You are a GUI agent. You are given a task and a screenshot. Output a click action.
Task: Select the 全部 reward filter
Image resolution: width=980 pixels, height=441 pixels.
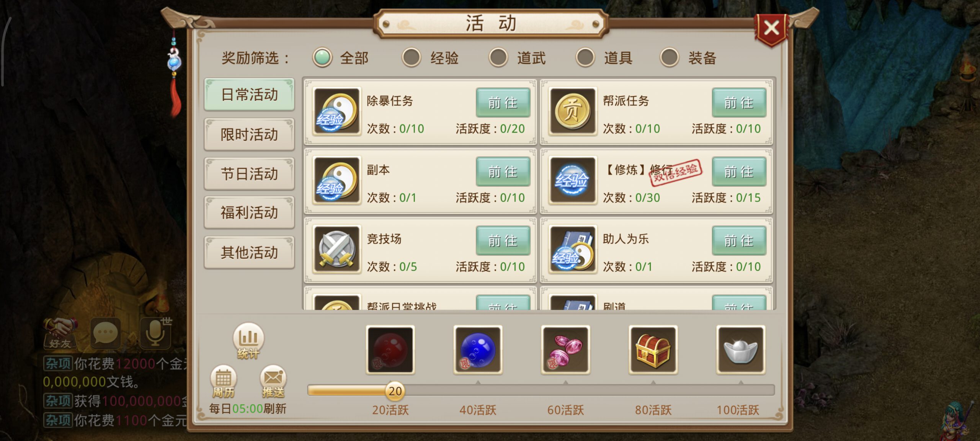[x=341, y=58]
